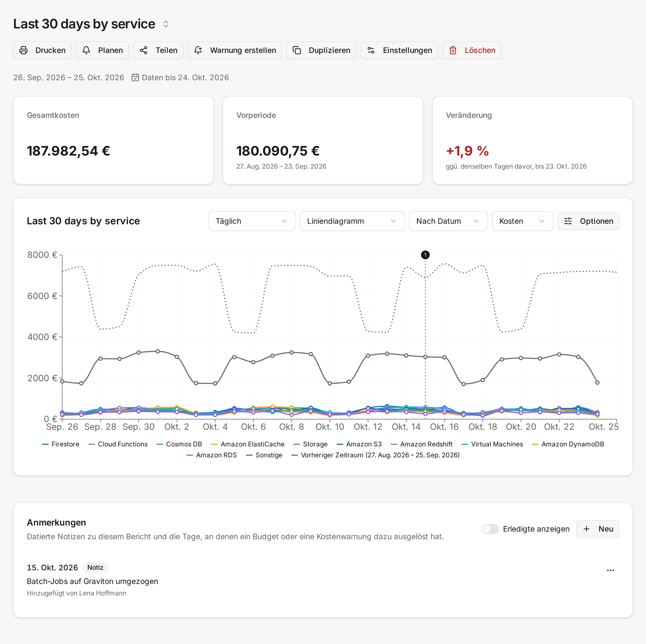Image resolution: width=646 pixels, height=644 pixels.
Task: Click the Optionen button
Action: click(x=588, y=221)
